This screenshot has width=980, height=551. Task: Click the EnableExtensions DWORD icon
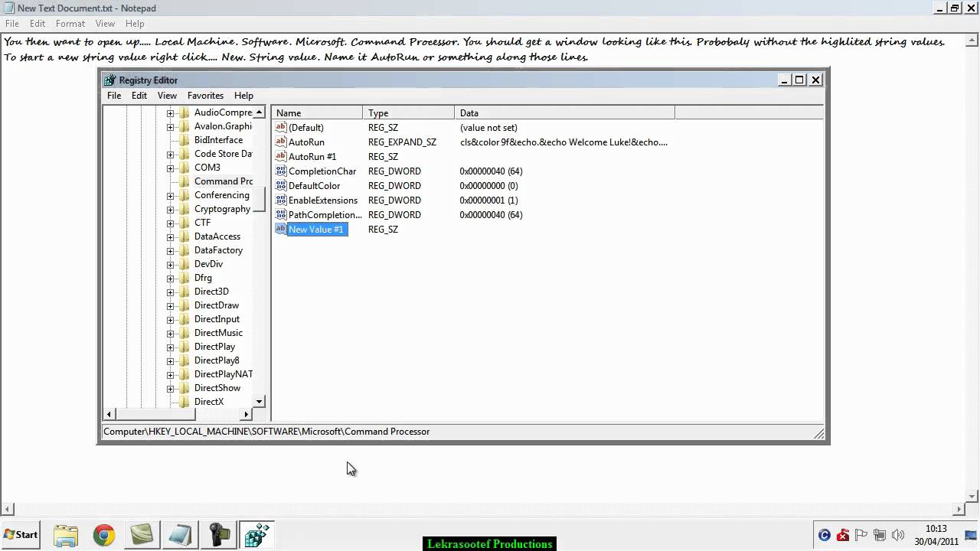(x=281, y=200)
